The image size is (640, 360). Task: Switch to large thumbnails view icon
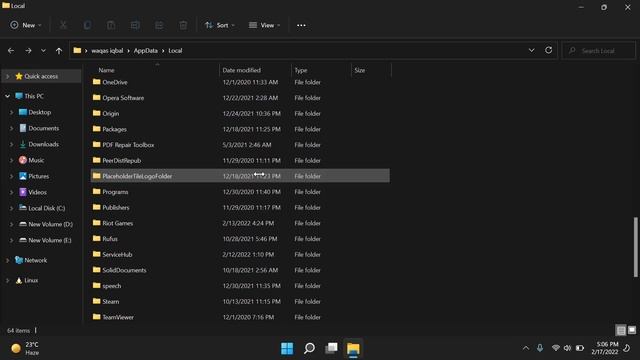click(632, 330)
